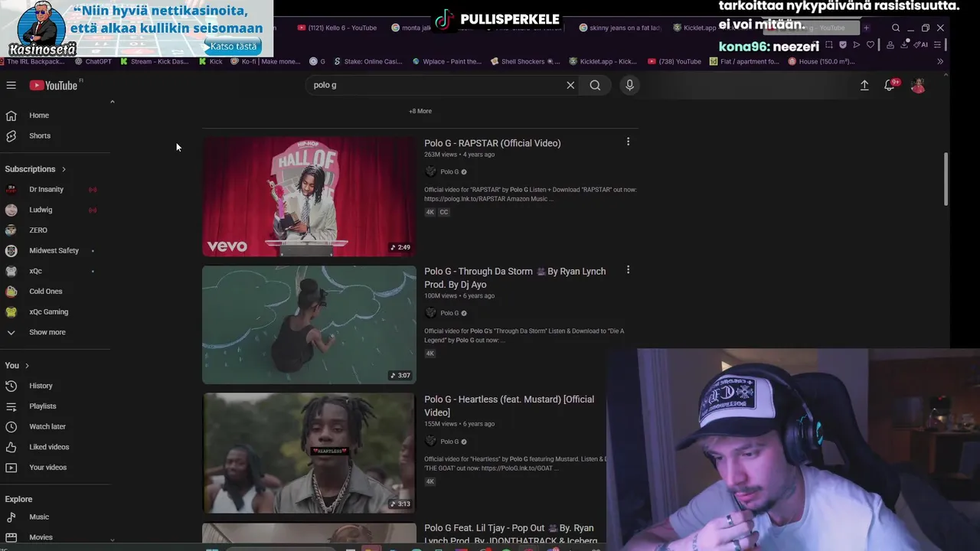Screen dimensions: 980x551
Task: Open 'Polo G - RAPSTAR (Official Video)' title
Action: [492, 143]
